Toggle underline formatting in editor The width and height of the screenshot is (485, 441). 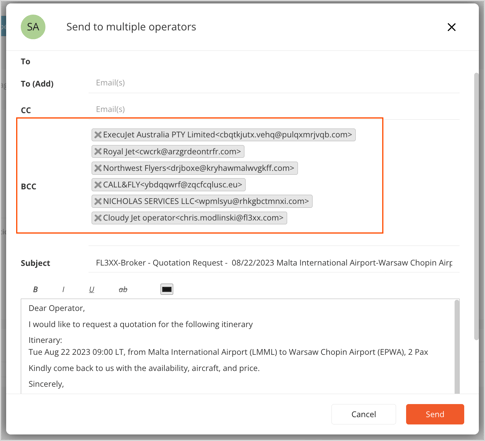pos(92,289)
